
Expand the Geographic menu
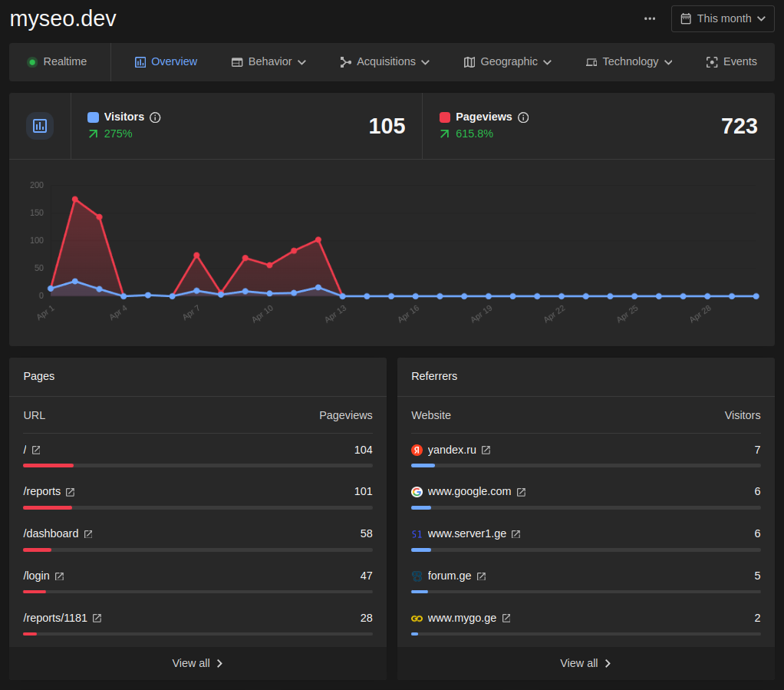tap(508, 62)
